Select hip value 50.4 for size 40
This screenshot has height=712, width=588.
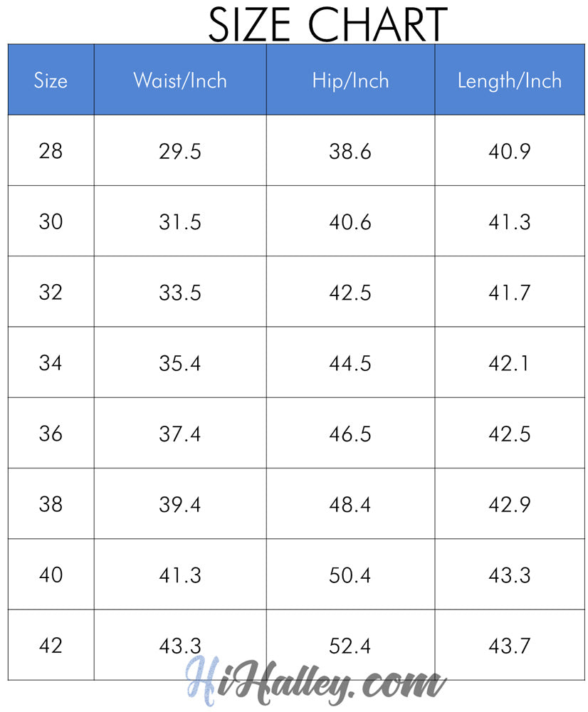pyautogui.click(x=350, y=575)
